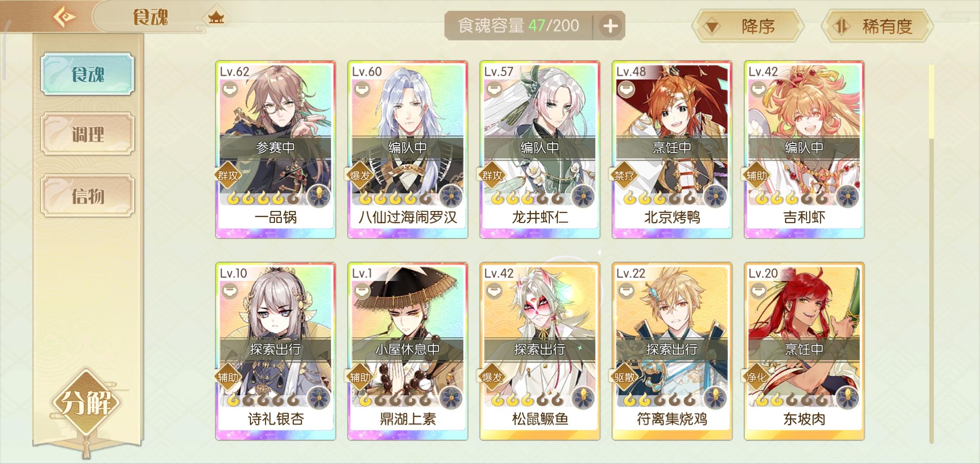980x464 pixels.
Task: Tap the 分解 button
Action: coord(86,403)
